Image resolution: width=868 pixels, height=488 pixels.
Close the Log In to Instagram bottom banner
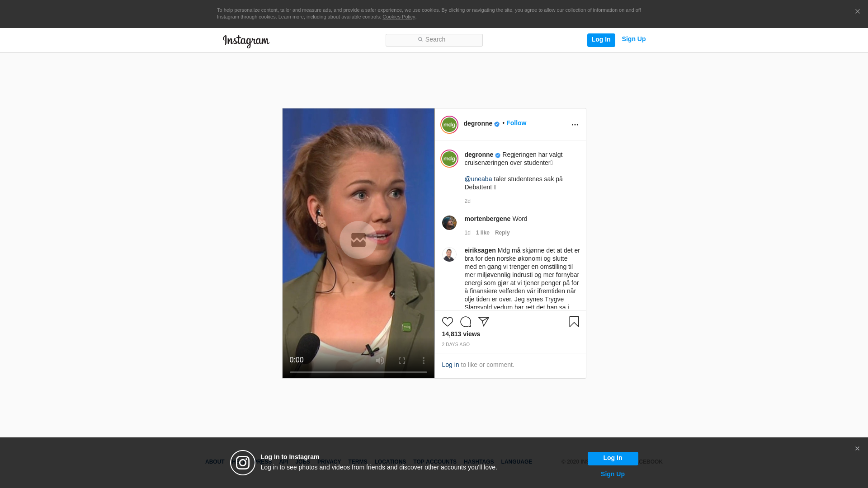857,449
